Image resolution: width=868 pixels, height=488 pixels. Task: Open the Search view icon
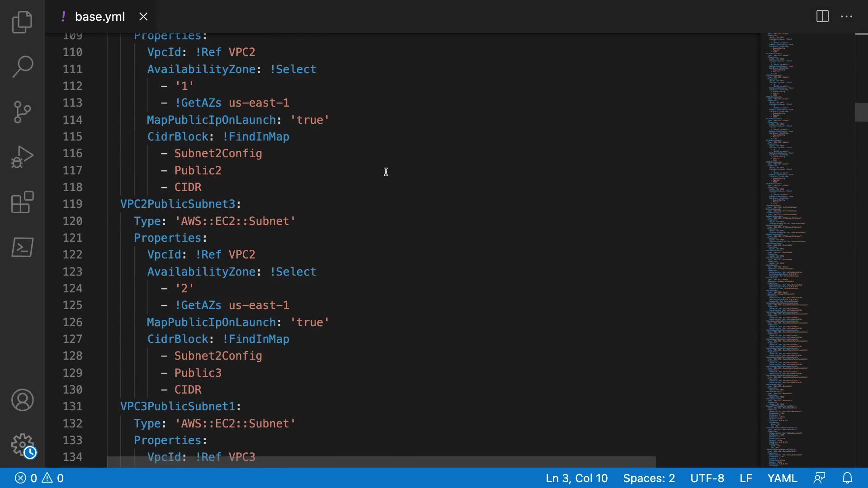(x=22, y=67)
